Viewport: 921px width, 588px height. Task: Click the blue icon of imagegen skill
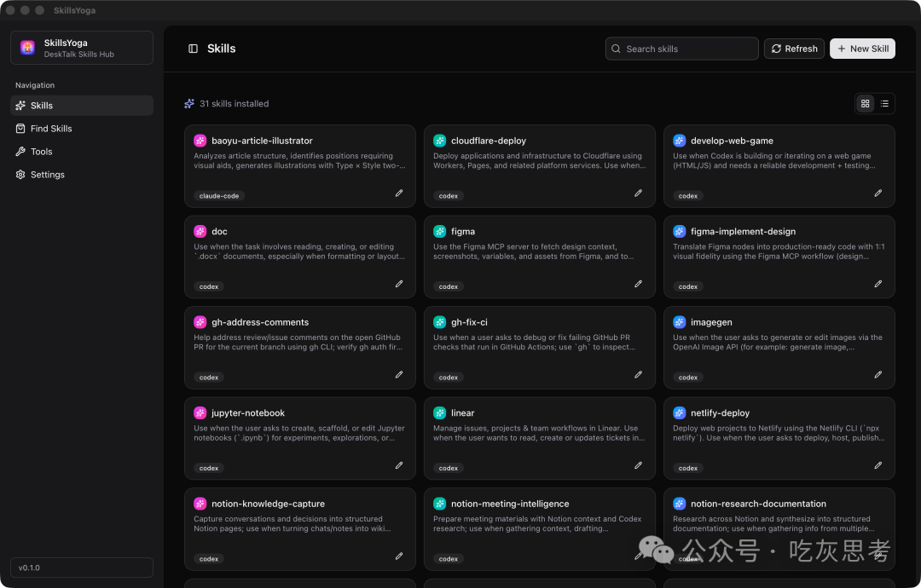[x=680, y=322]
